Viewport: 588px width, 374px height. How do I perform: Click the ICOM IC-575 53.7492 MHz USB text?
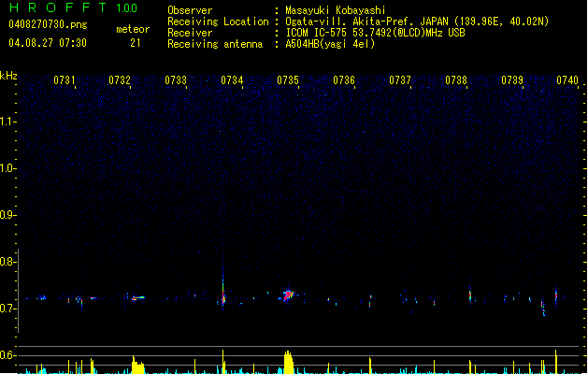375,33
